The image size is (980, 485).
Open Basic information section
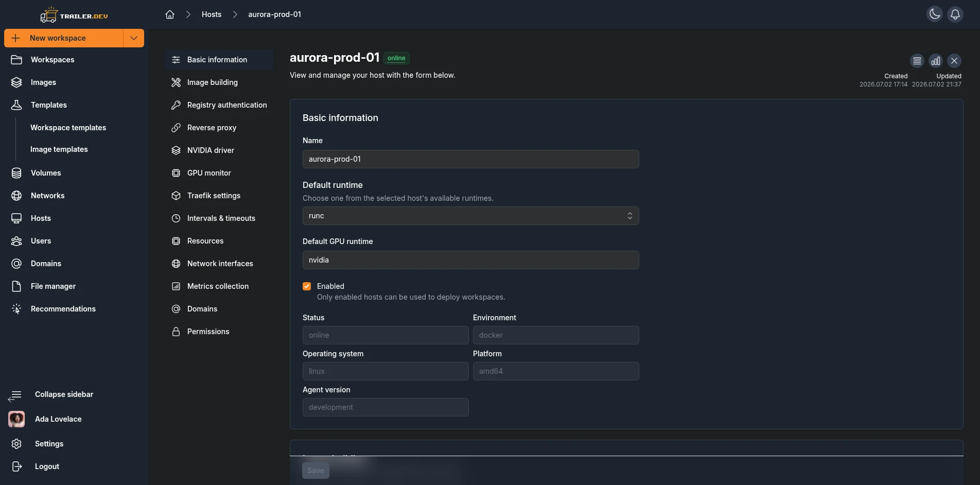coord(219,60)
